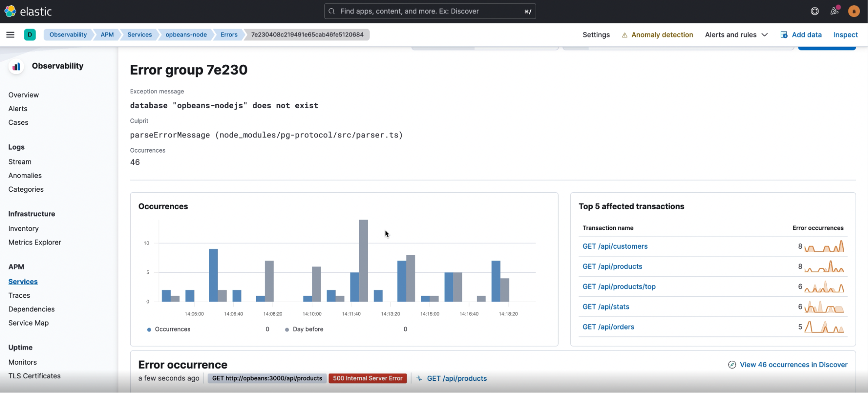868x393 pixels.
Task: Open the user account avatar
Action: click(x=854, y=11)
